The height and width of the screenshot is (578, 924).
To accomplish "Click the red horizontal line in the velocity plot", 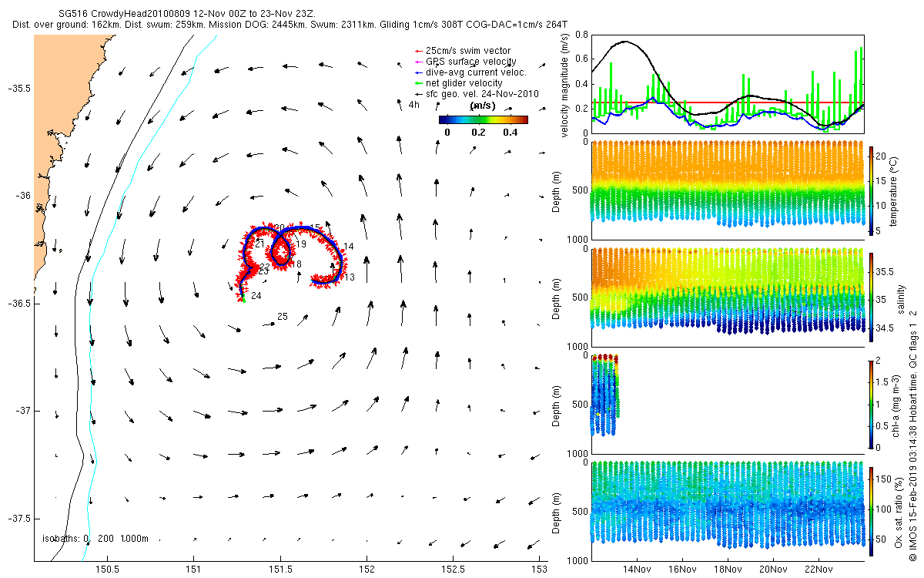I will click(728, 102).
